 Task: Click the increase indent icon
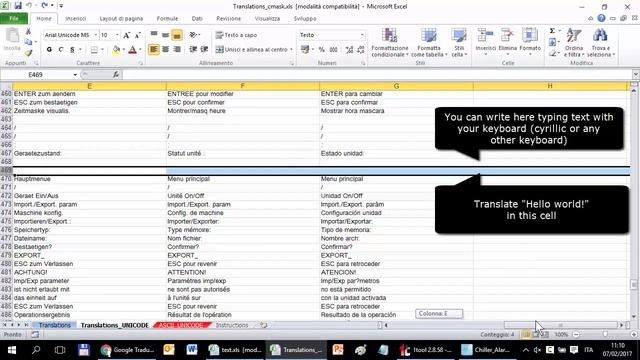tap(204, 49)
